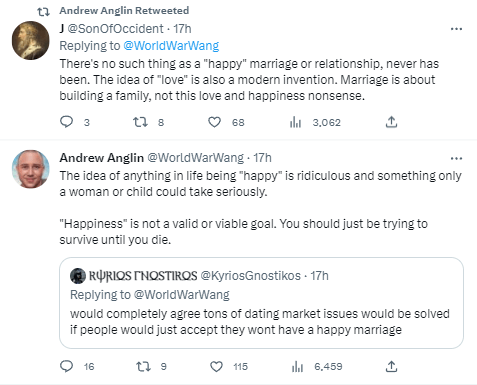This screenshot has width=477, height=385.
Task: Click Andrew Anglin's profile photo
Action: click(x=31, y=169)
